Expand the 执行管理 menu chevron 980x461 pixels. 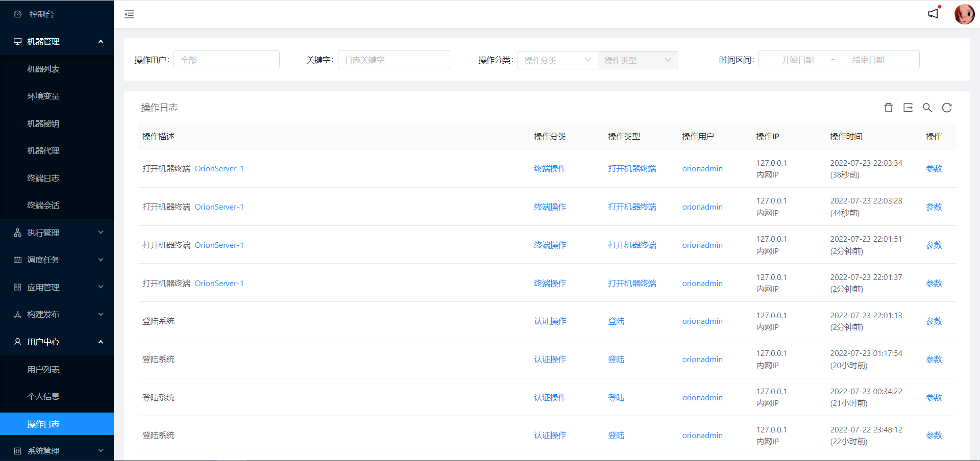coord(101,233)
